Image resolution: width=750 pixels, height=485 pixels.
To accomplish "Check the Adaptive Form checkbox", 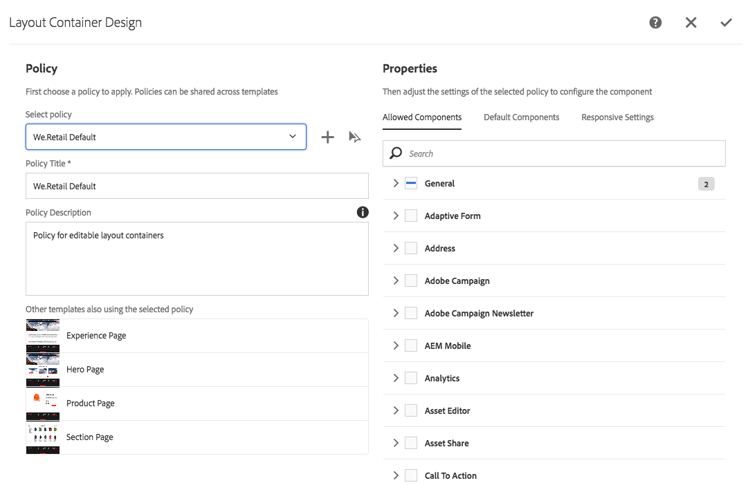I will [x=411, y=216].
